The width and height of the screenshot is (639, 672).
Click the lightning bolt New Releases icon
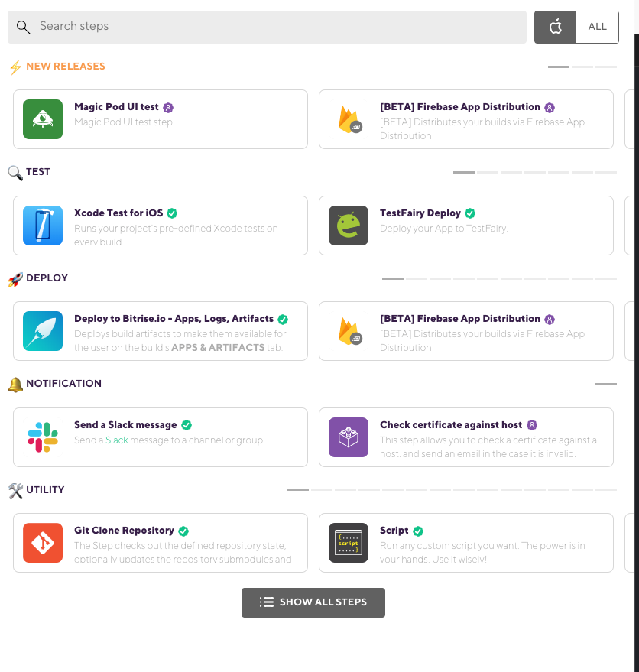[x=15, y=67]
